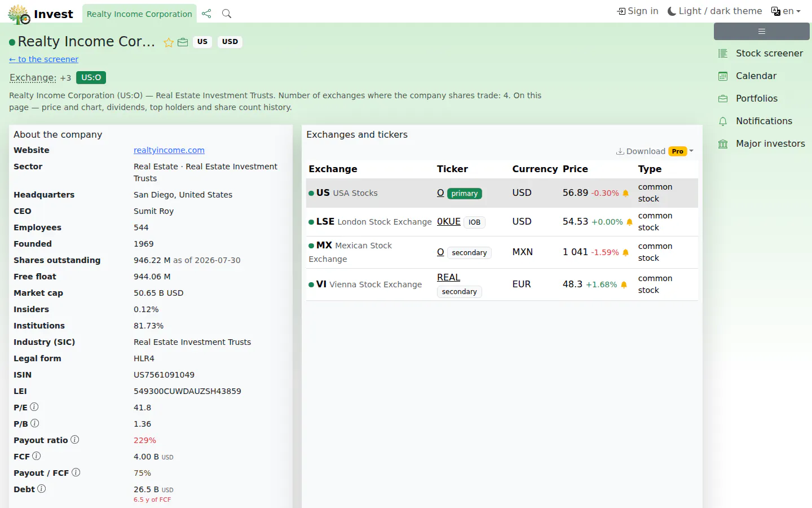
Task: Click LEI value 549300CUWDAUZSH43859
Action: (x=187, y=391)
